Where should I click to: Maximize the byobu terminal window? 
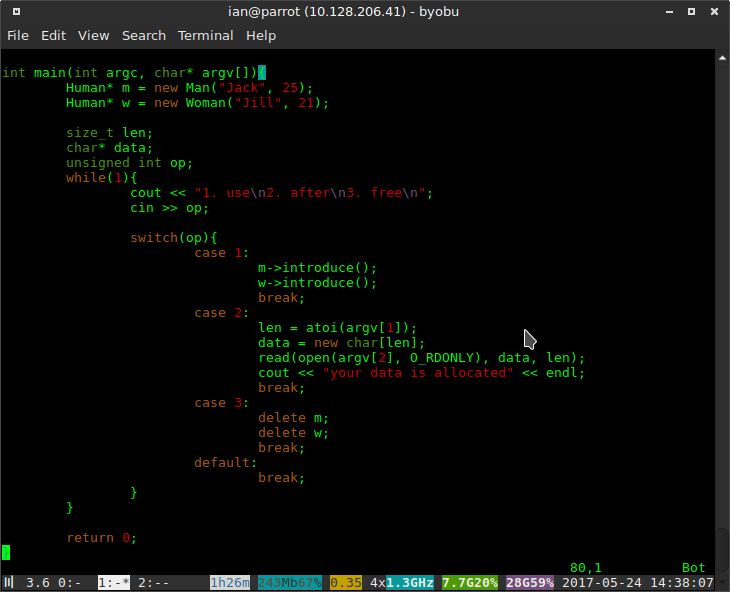click(691, 12)
